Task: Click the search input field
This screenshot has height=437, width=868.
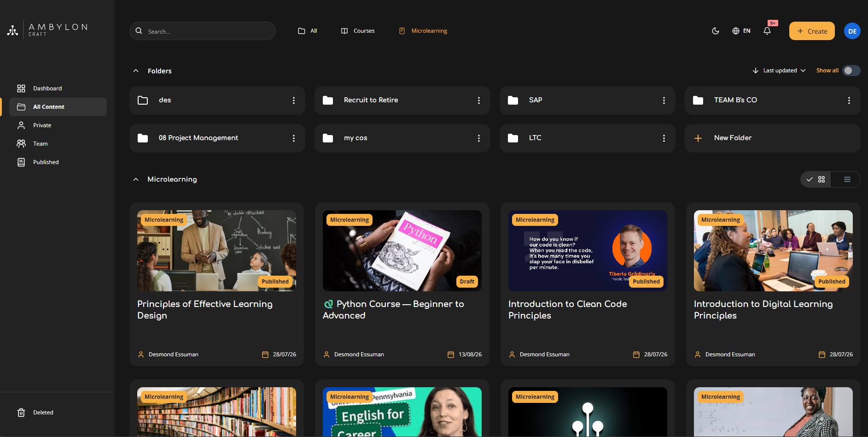Action: [x=203, y=31]
